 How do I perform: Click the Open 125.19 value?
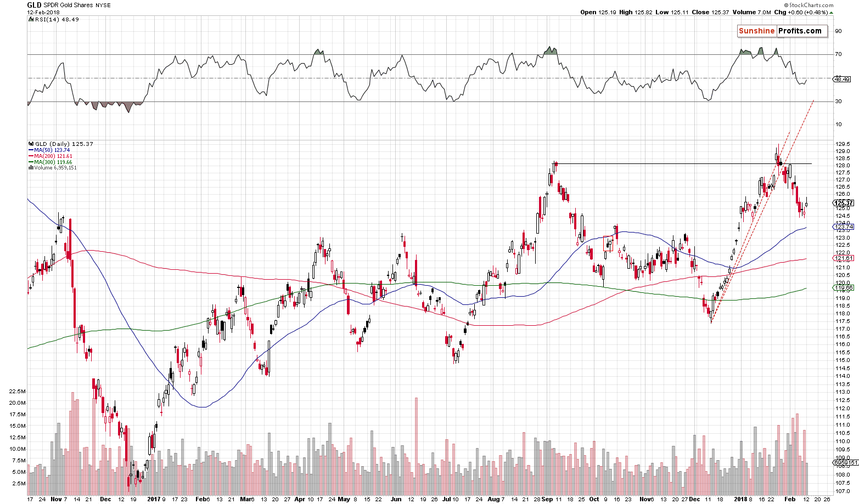(x=598, y=12)
